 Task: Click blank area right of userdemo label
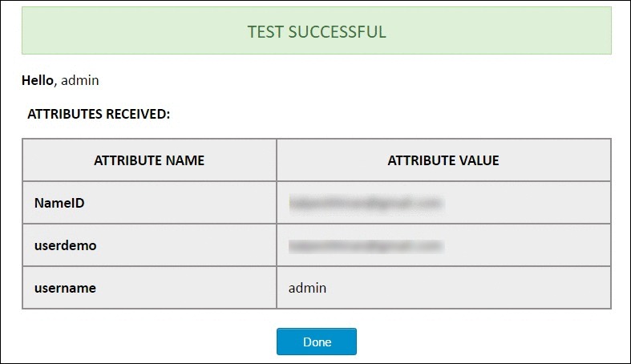pos(186,246)
